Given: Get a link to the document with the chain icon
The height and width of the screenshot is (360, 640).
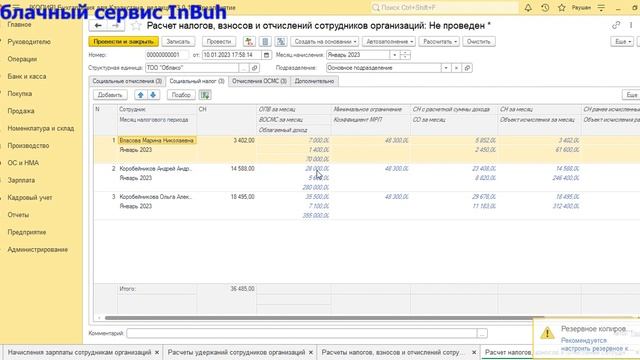Looking at the screenshot, I should pyautogui.click(x=616, y=25).
